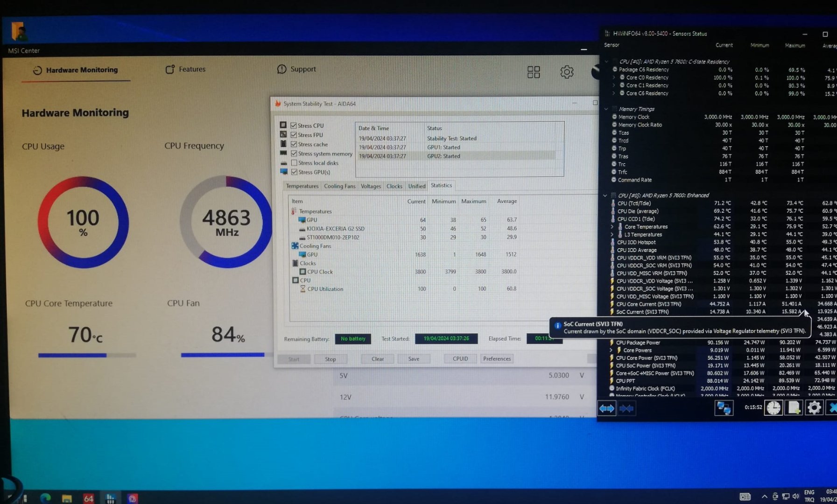This screenshot has width=837, height=504.
Task: Select Hardware Monitoring tab in MSI Center
Action: [x=75, y=70]
